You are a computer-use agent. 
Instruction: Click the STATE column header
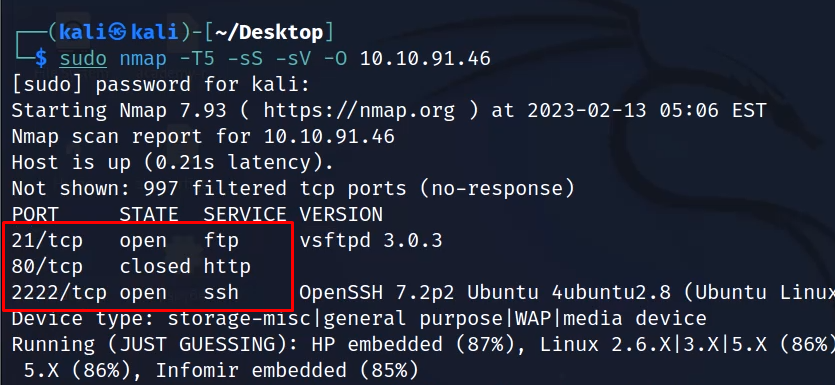(149, 215)
